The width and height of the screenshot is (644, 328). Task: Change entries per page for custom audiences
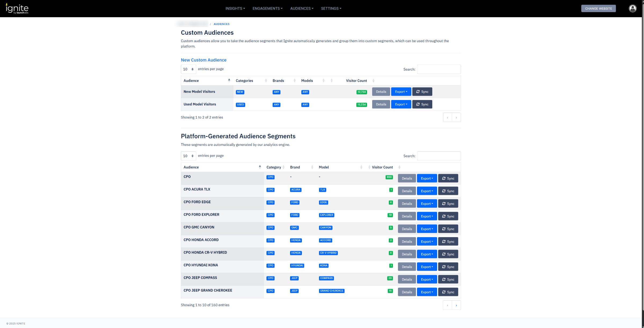pyautogui.click(x=188, y=69)
